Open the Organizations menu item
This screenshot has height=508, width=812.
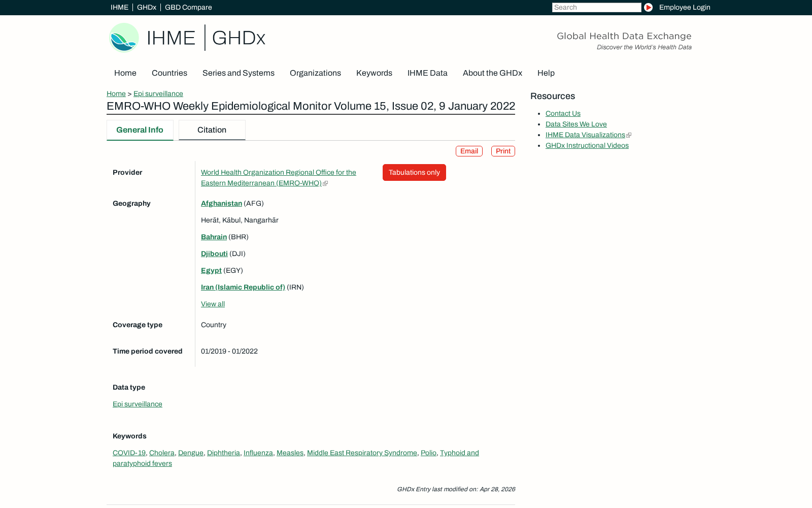[x=315, y=73]
